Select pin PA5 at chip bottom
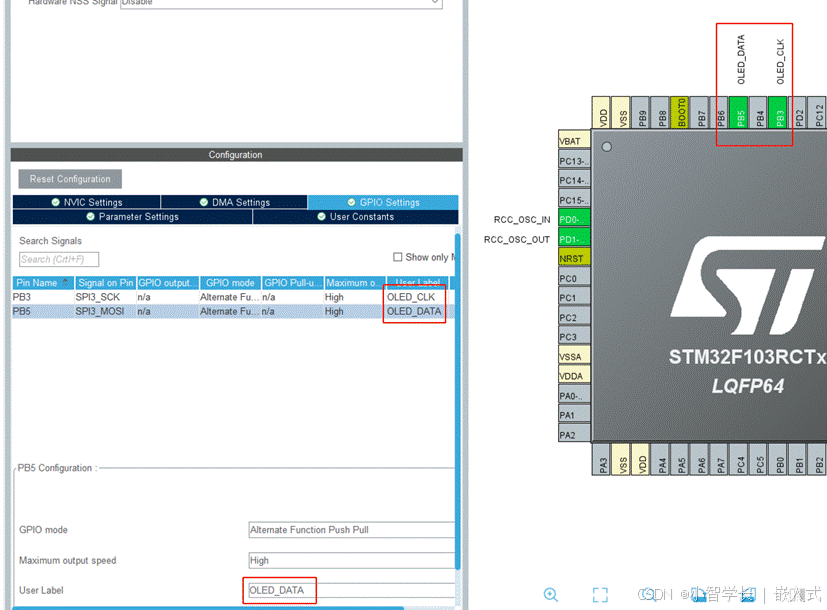827x610 pixels. click(x=681, y=459)
